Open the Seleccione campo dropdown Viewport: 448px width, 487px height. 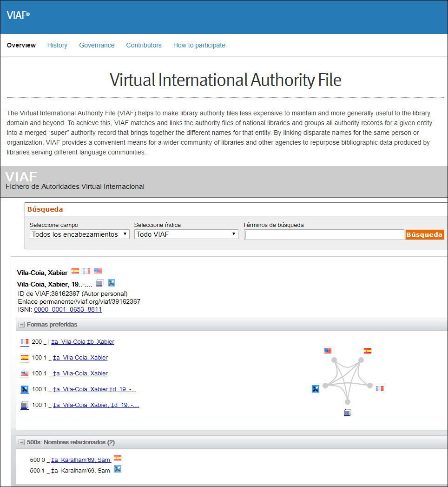coord(79,234)
